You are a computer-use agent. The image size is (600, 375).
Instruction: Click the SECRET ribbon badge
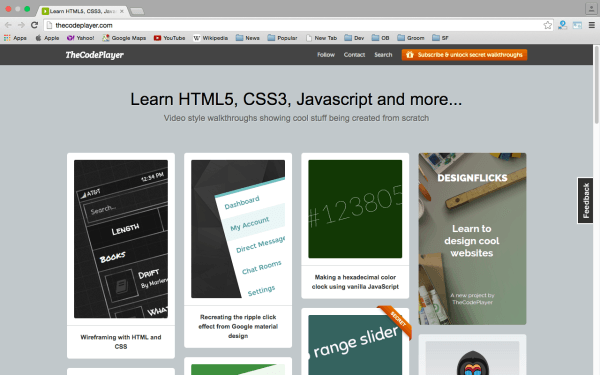[396, 321]
